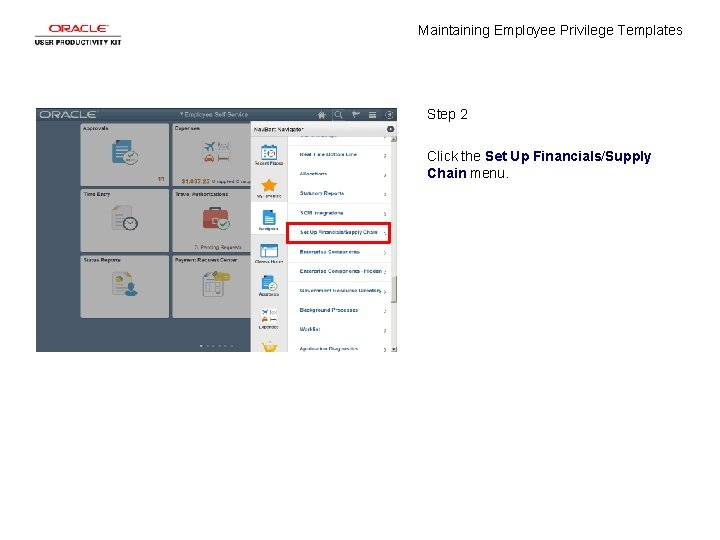Expand chevron beside Enterprise Components
Viewport: 720px width, 540px height.
385,253
